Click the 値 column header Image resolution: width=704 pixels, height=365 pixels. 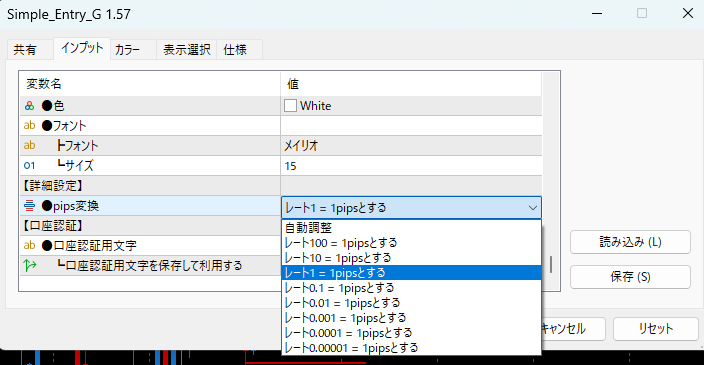(x=411, y=84)
